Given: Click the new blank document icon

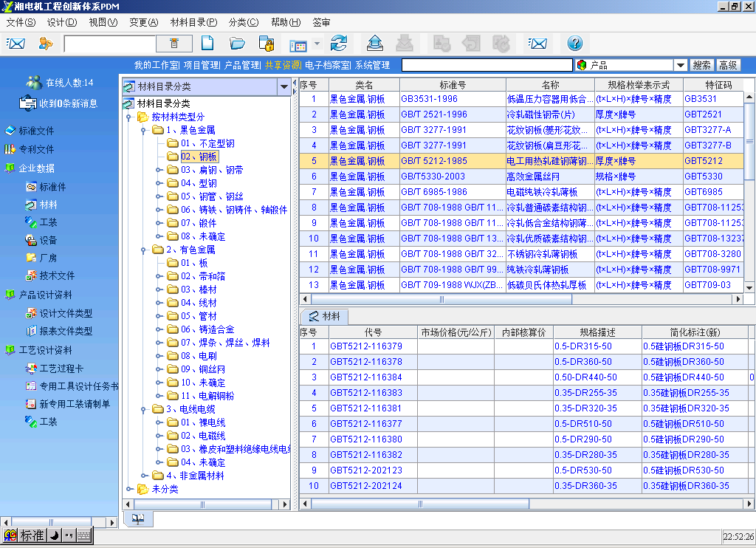Looking at the screenshot, I should (x=207, y=44).
